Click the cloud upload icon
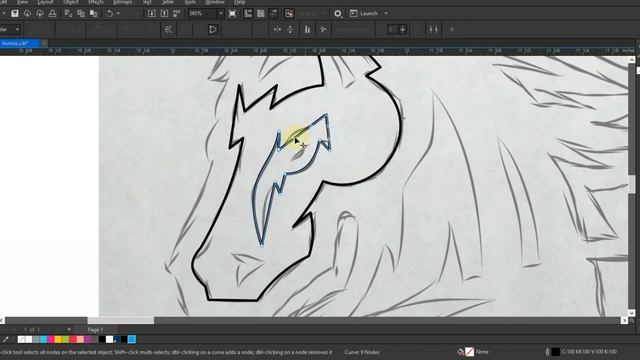This screenshot has height=360, width=640. [x=40, y=13]
